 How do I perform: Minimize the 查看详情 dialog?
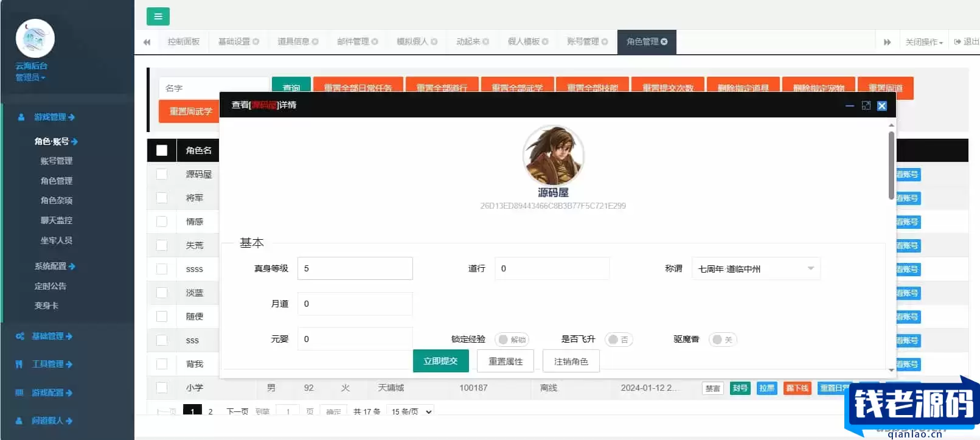[x=850, y=106]
